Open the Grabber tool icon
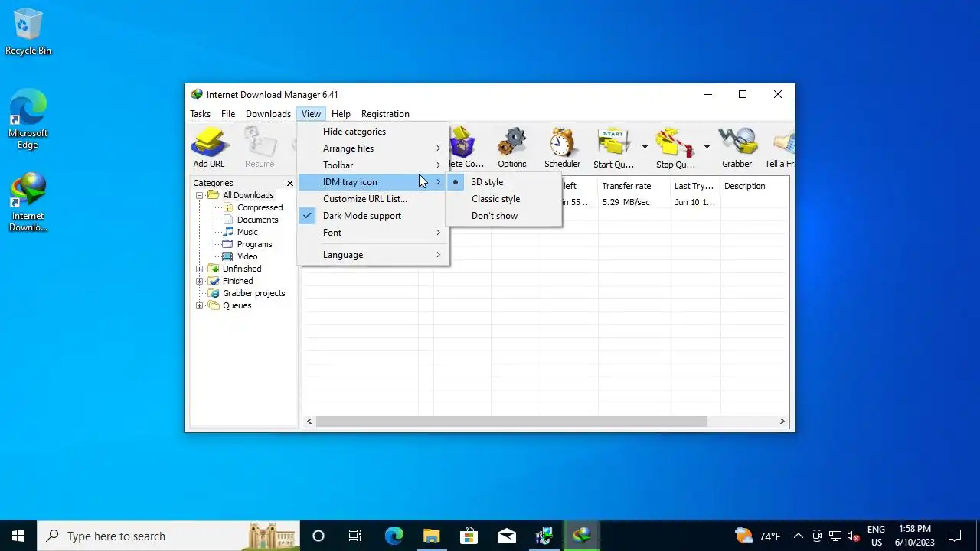The image size is (980, 551). (x=737, y=148)
